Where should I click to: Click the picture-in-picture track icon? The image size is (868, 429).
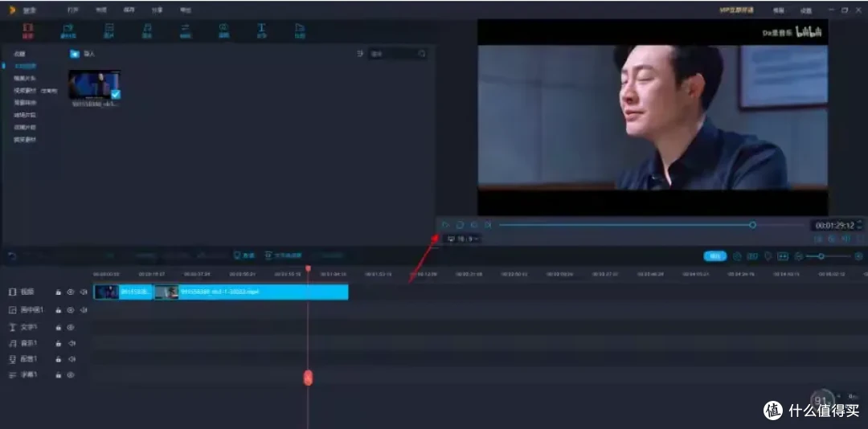pos(13,310)
